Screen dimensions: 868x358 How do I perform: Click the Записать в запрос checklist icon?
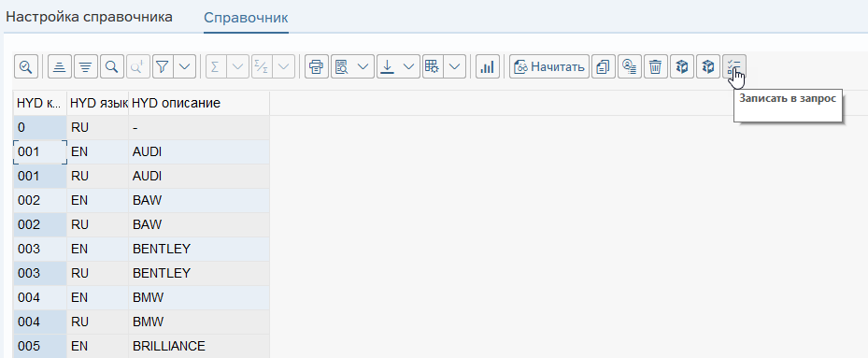[x=734, y=67]
